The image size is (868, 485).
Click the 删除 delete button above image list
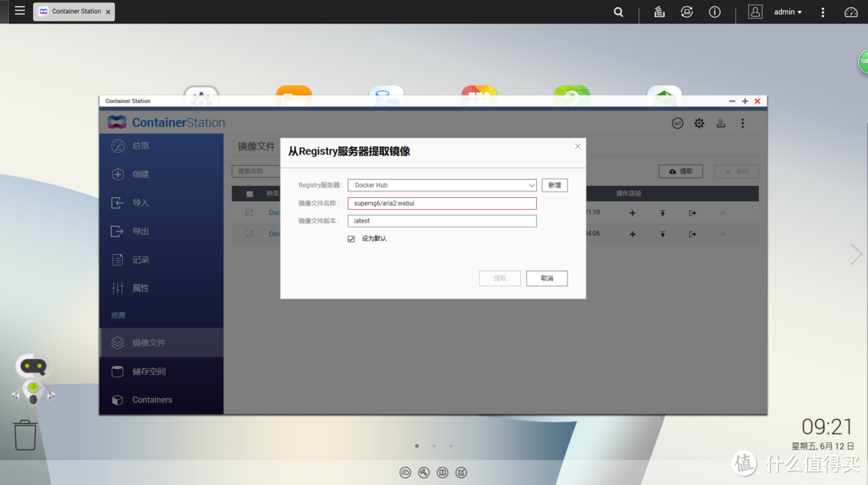pyautogui.click(x=736, y=171)
